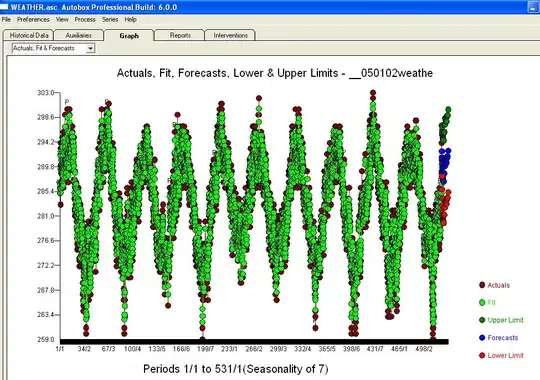Open the View menu
Image resolution: width=540 pixels, height=380 pixels.
62,20
